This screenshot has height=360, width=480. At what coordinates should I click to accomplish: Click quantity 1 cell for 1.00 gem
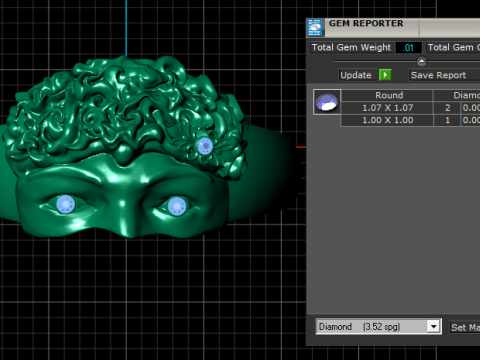click(447, 120)
